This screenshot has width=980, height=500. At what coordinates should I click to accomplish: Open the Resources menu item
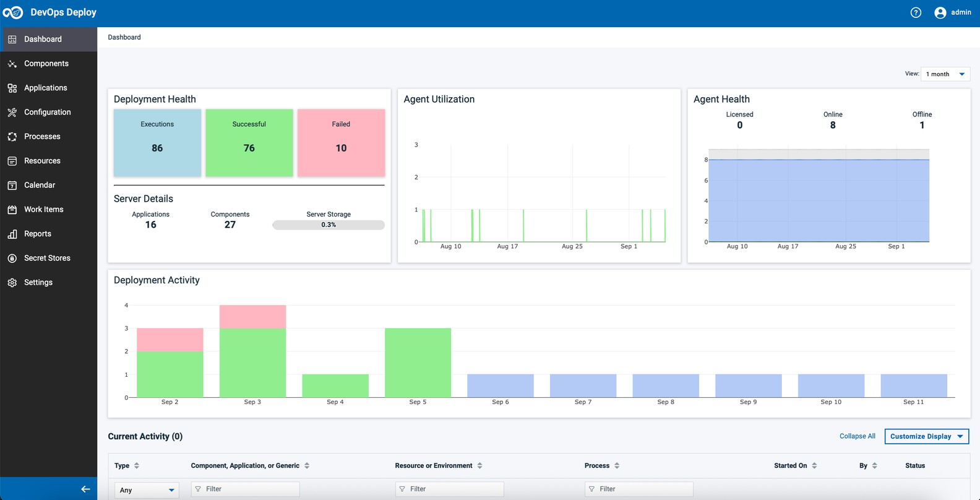point(42,161)
